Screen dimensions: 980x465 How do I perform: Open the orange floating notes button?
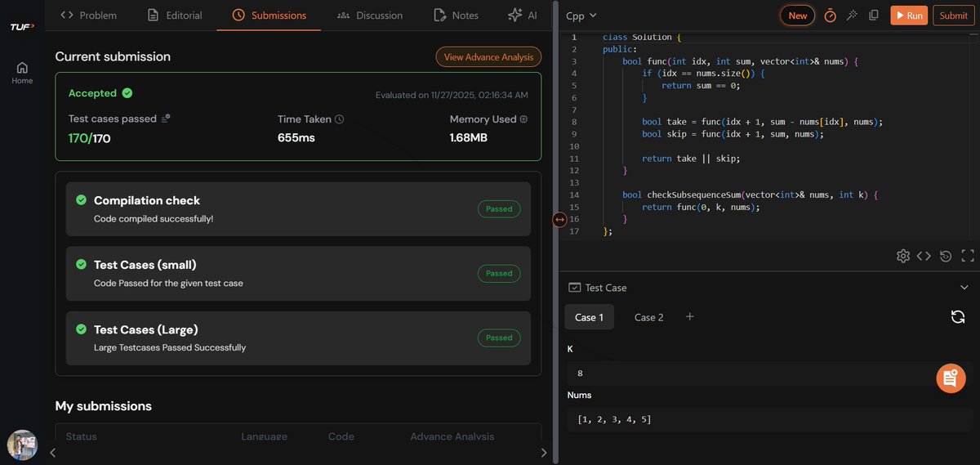click(x=951, y=378)
